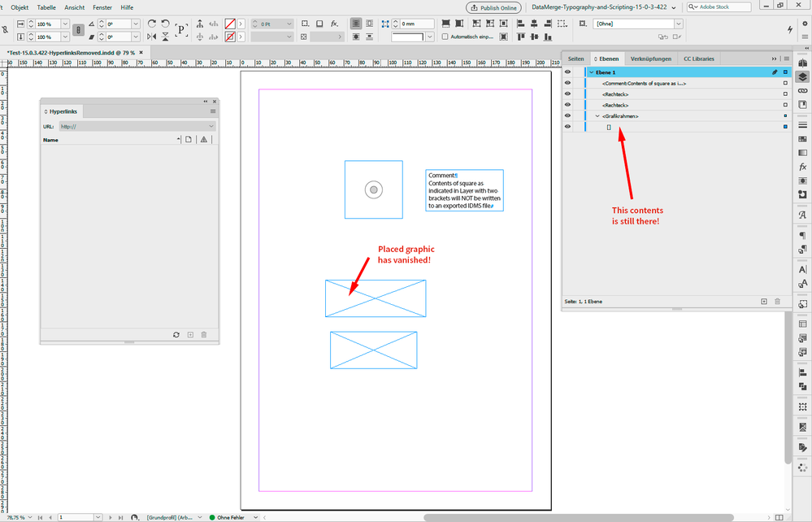Image resolution: width=812 pixels, height=522 pixels.
Task: Collapse the Grafikrahmen item
Action: [597, 116]
